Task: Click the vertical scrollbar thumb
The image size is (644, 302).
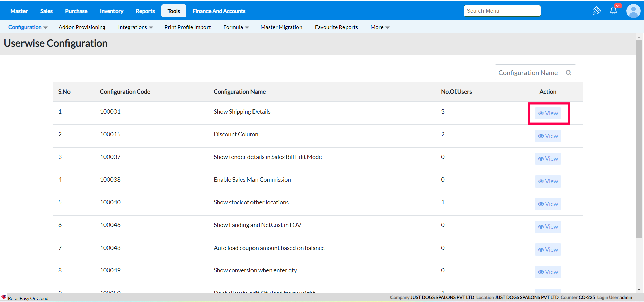Action: 639,140
